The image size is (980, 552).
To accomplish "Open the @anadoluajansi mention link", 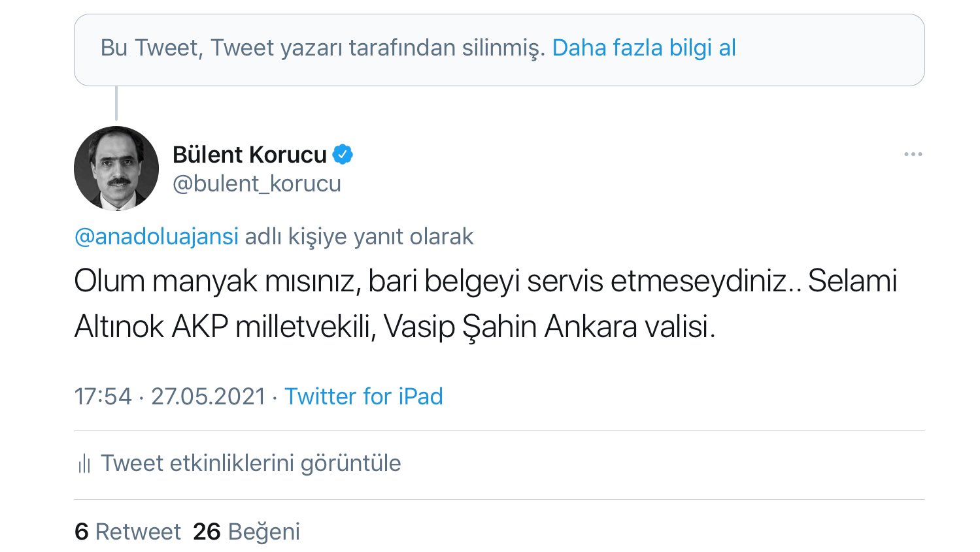I will [x=156, y=236].
